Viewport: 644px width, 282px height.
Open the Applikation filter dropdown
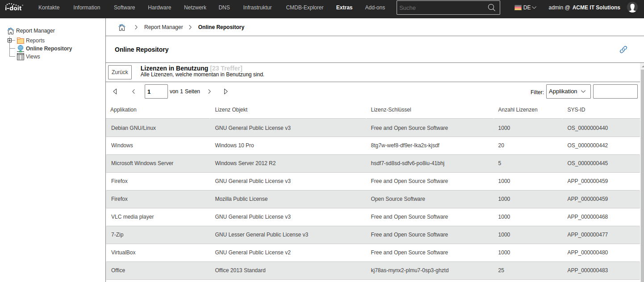click(568, 91)
